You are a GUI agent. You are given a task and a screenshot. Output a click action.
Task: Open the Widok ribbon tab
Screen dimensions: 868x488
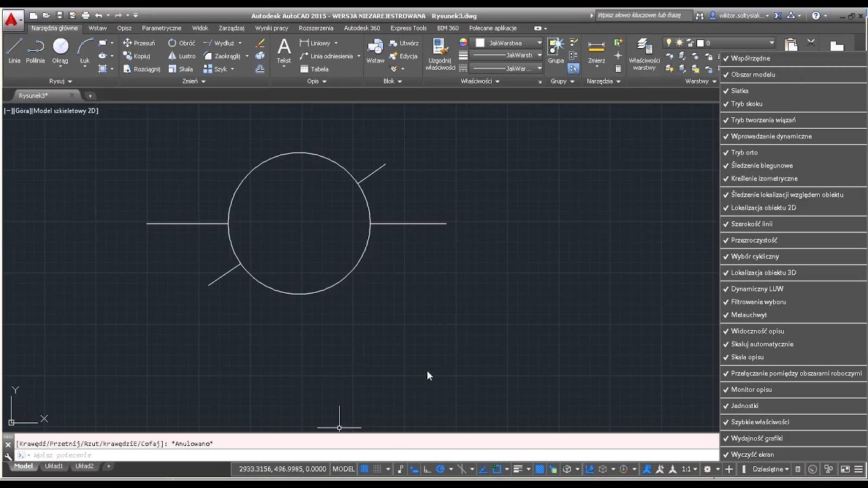pos(200,28)
